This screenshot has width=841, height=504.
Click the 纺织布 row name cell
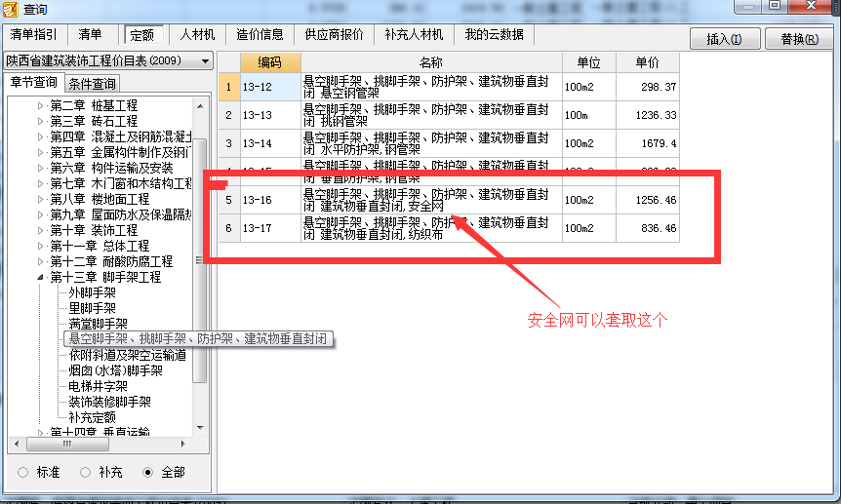[431, 228]
